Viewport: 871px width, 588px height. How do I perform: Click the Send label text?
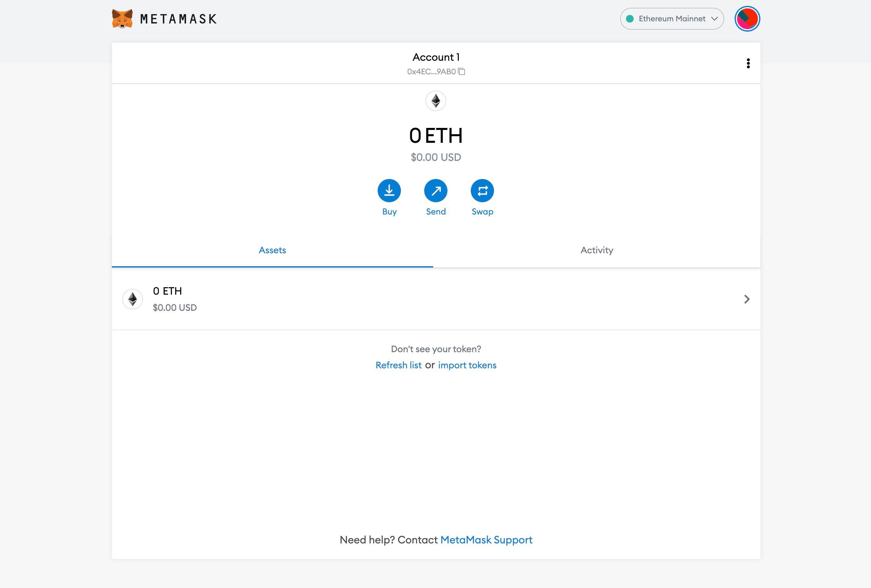(436, 212)
